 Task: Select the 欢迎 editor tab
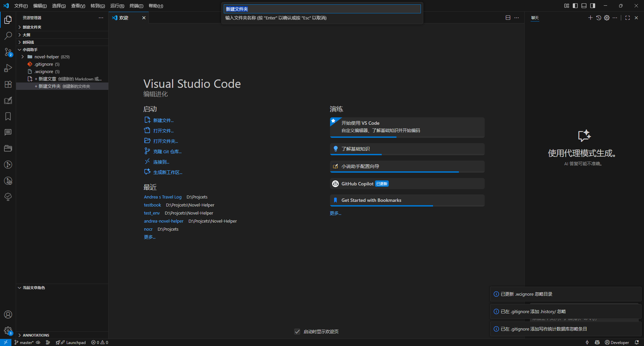124,18
